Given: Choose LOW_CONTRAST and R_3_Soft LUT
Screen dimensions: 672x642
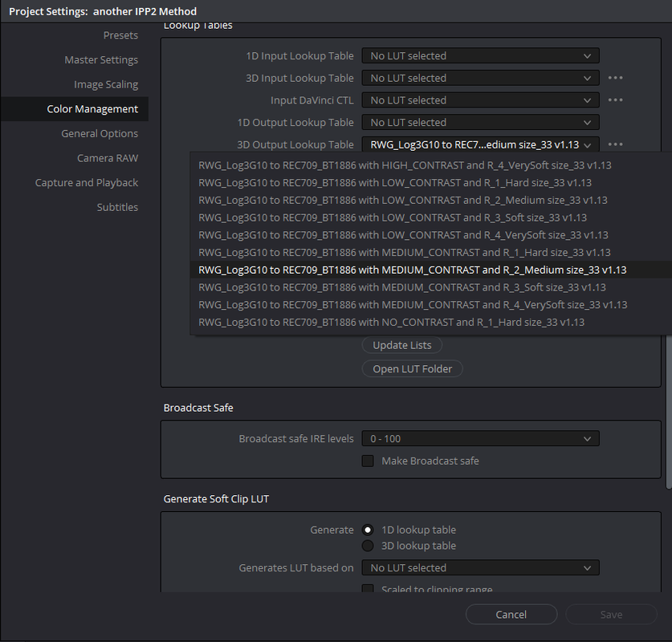Looking at the screenshot, I should 430,217.
